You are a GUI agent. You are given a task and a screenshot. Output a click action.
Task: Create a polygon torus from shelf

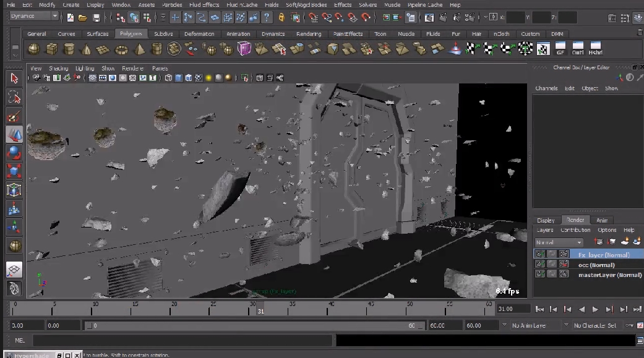point(121,49)
